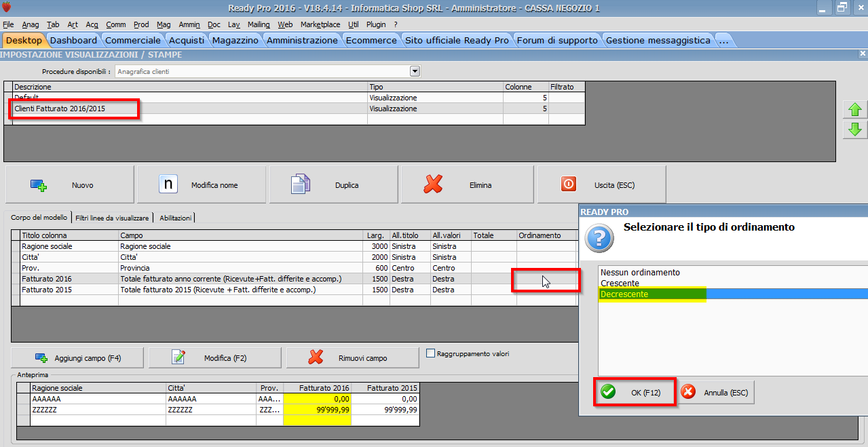Toggle the Raggruppamento valori checkbox
Screen dimensions: 868x447
click(430, 353)
